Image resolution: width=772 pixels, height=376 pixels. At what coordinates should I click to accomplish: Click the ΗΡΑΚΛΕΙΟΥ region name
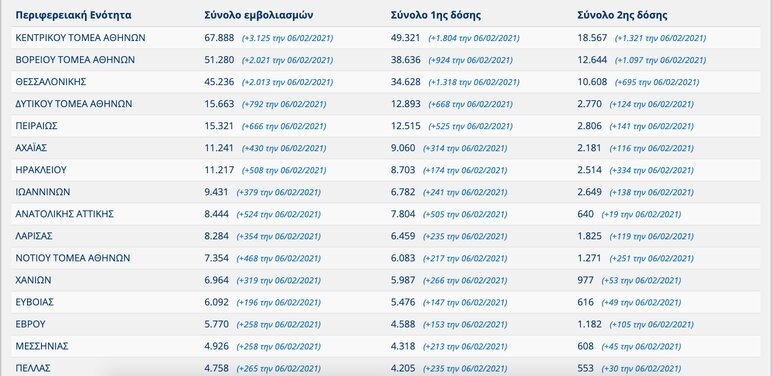(x=41, y=170)
